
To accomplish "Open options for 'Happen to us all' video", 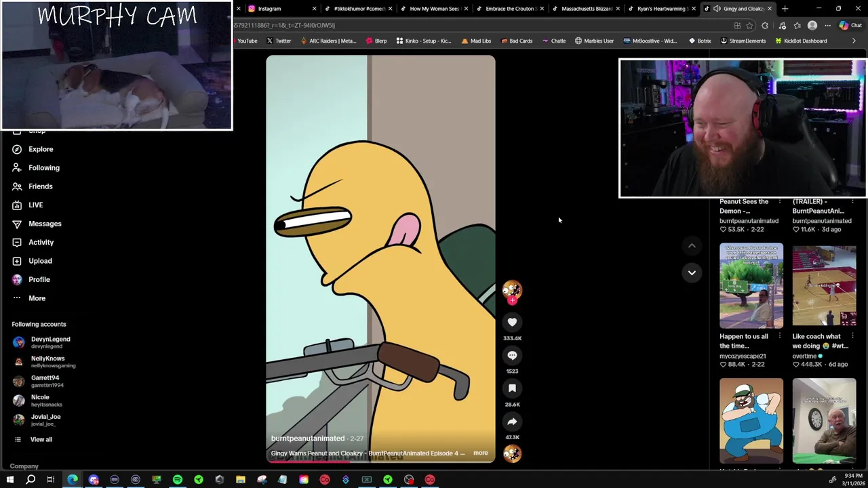I will 779,336.
